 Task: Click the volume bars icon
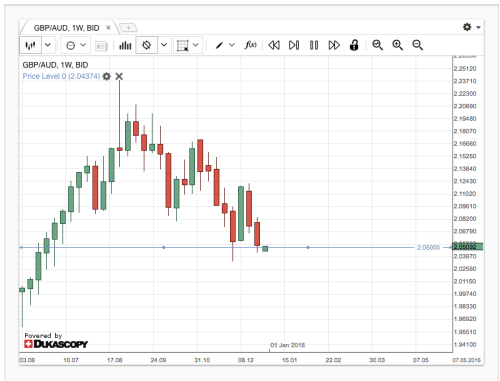(x=125, y=45)
